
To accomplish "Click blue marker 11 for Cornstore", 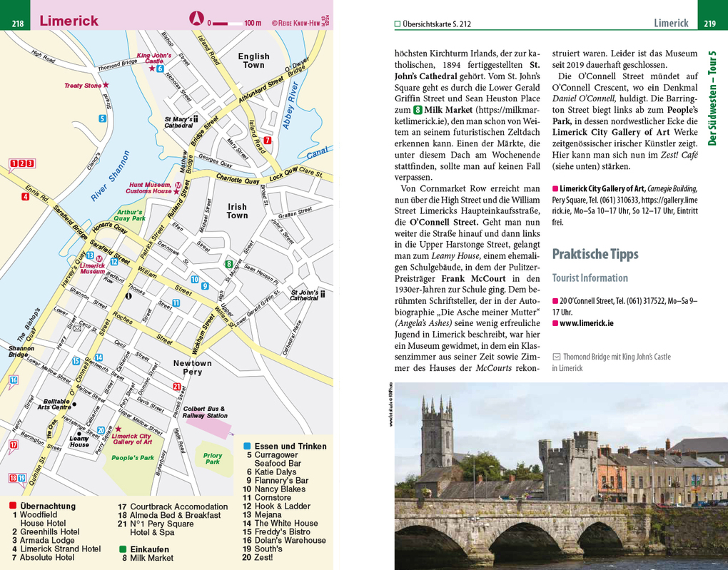I will tap(176, 303).
